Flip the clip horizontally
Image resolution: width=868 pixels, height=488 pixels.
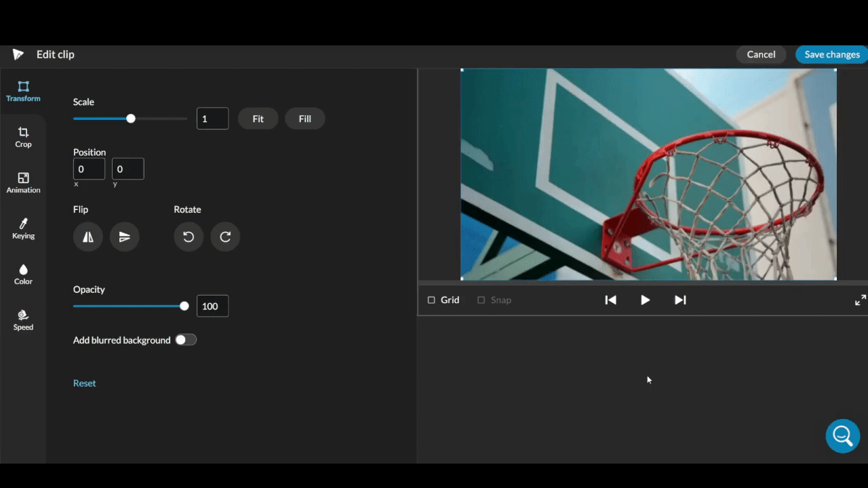[x=88, y=237]
